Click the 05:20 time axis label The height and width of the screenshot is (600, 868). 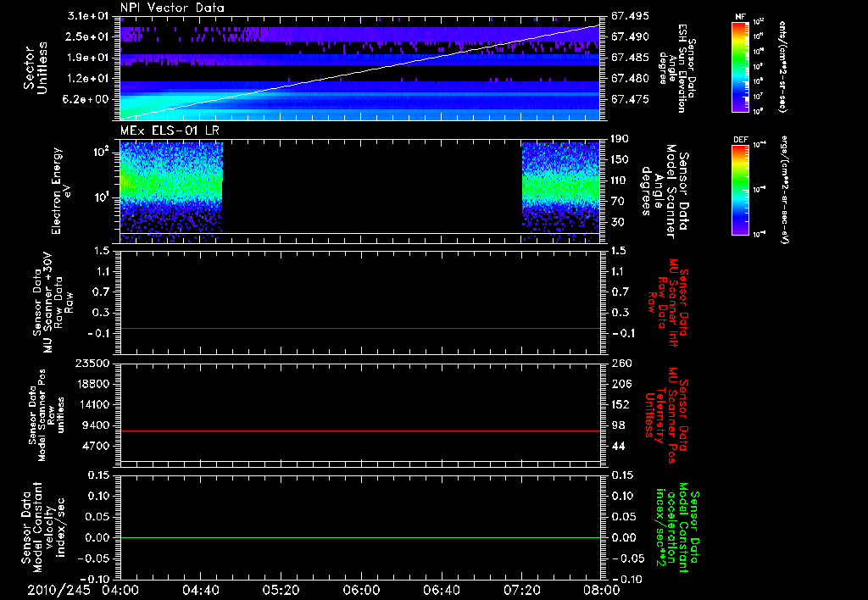281,588
